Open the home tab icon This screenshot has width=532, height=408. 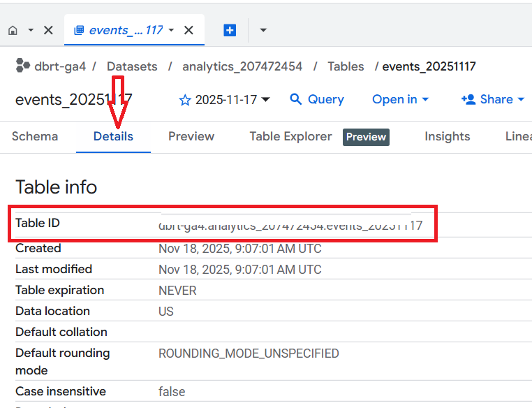13,31
